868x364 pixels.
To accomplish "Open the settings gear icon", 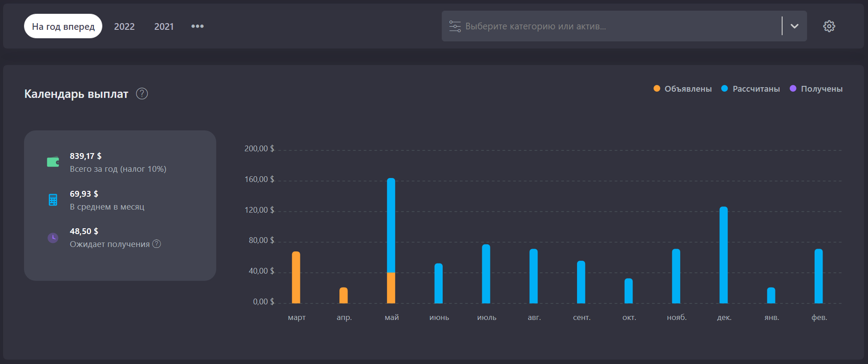I will 829,26.
